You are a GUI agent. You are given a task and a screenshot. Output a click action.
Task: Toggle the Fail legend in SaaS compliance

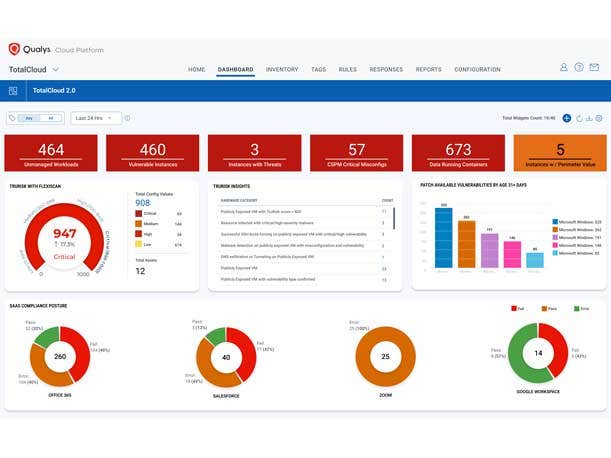pyautogui.click(x=514, y=310)
